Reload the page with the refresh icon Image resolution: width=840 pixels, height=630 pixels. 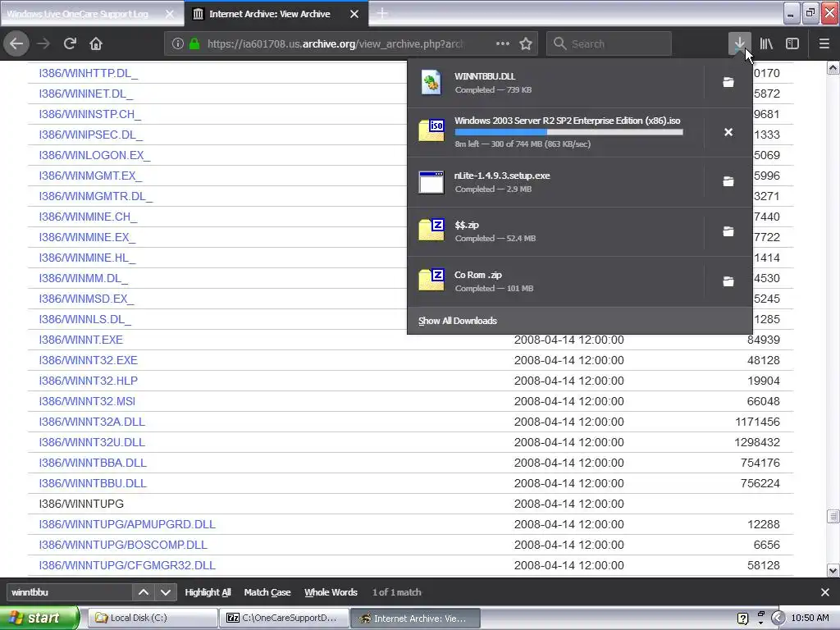pos(70,43)
